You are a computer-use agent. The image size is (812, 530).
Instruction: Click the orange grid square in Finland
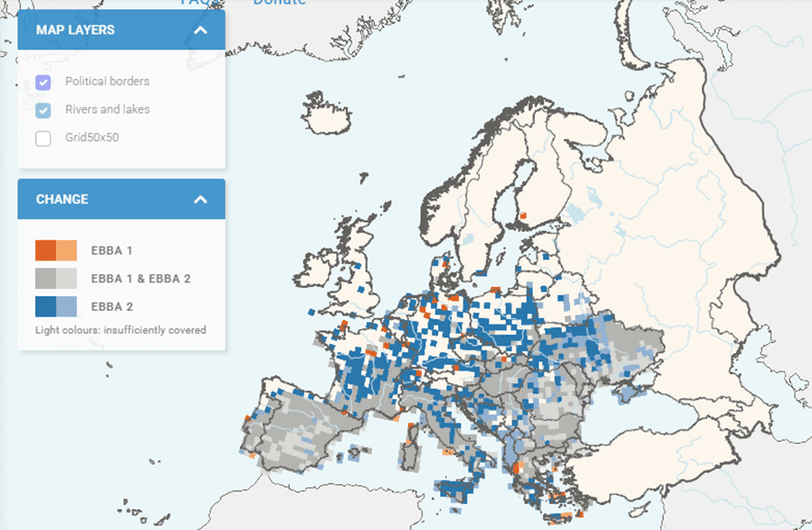[x=523, y=217]
